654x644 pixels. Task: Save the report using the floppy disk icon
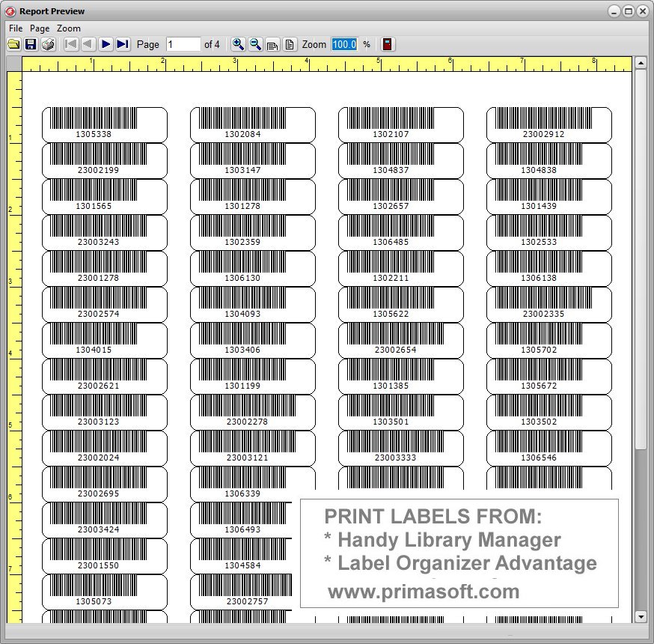tap(31, 44)
